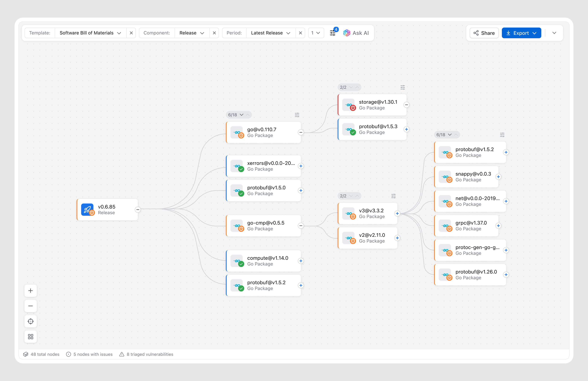The height and width of the screenshot is (381, 588).
Task: Select the storage@v1.30.1 Go Package node
Action: coord(372,105)
